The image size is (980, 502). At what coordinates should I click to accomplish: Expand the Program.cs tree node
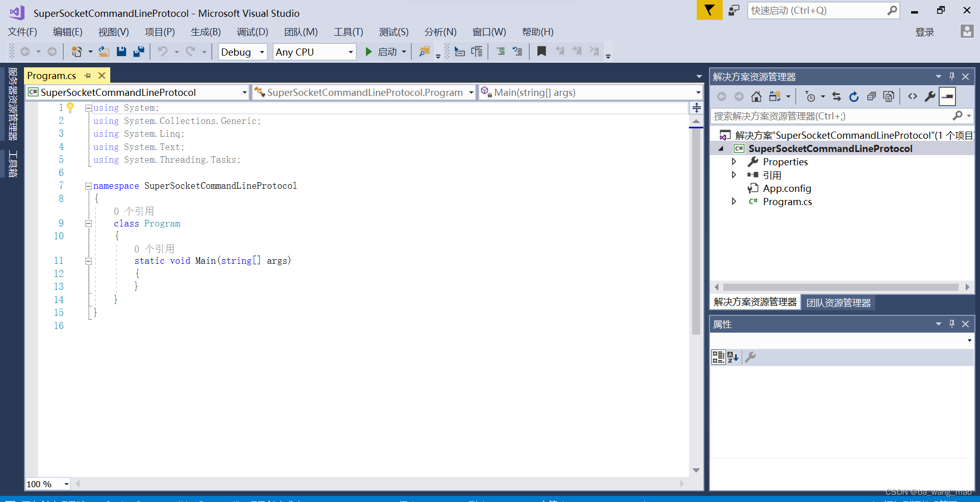coord(734,201)
